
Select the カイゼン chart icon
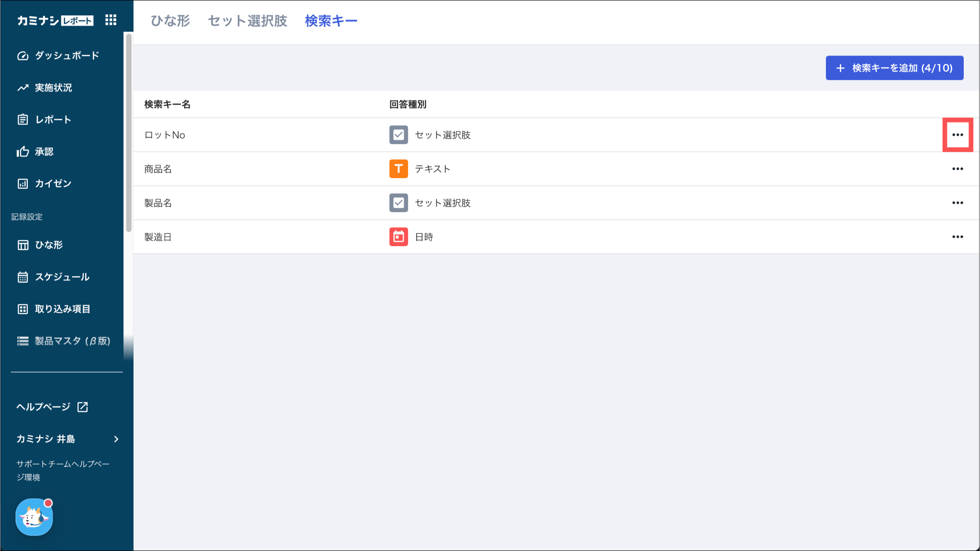coord(22,184)
